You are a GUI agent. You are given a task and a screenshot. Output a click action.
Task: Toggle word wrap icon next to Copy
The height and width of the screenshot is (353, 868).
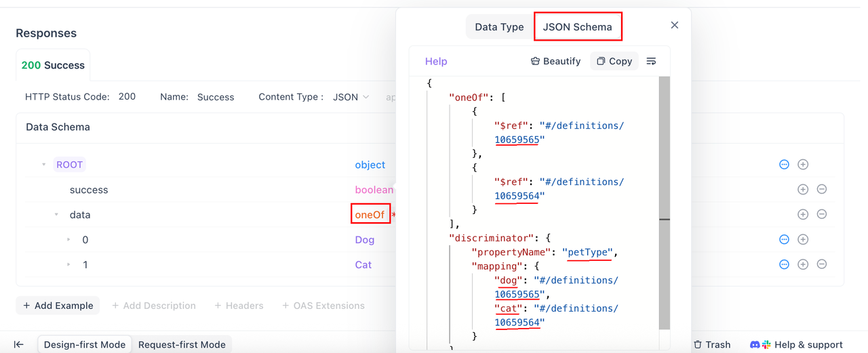[x=651, y=61]
